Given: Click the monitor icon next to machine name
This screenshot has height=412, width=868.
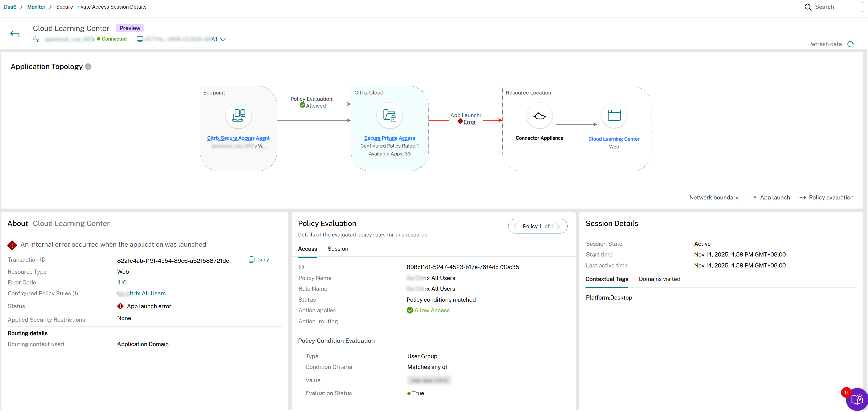Looking at the screenshot, I should click(x=140, y=39).
